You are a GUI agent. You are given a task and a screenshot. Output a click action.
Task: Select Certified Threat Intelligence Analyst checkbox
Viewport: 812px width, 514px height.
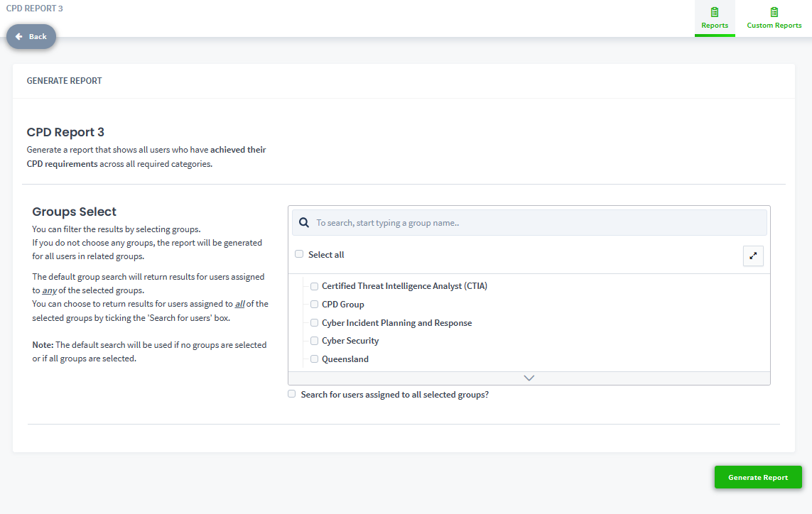tap(314, 286)
